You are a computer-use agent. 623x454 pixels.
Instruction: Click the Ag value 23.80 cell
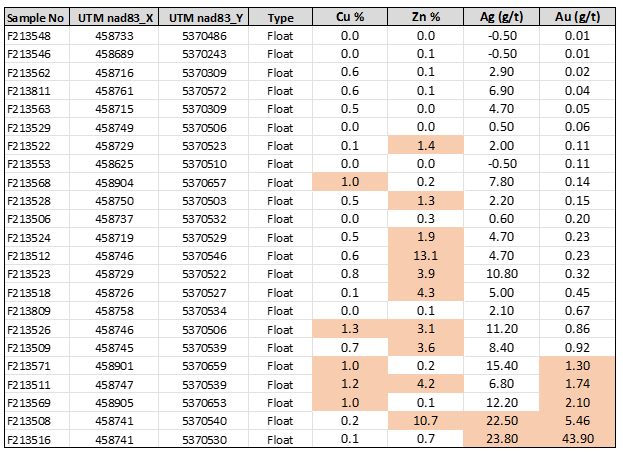pyautogui.click(x=502, y=440)
